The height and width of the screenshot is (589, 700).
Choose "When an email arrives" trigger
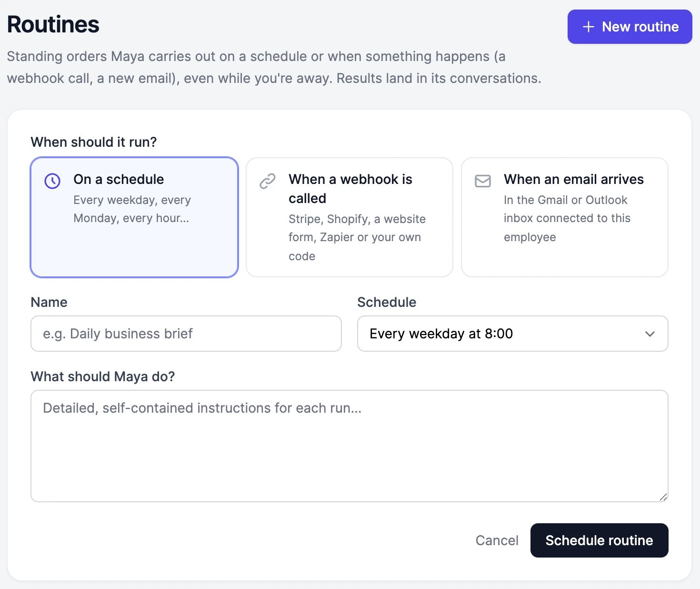(565, 217)
